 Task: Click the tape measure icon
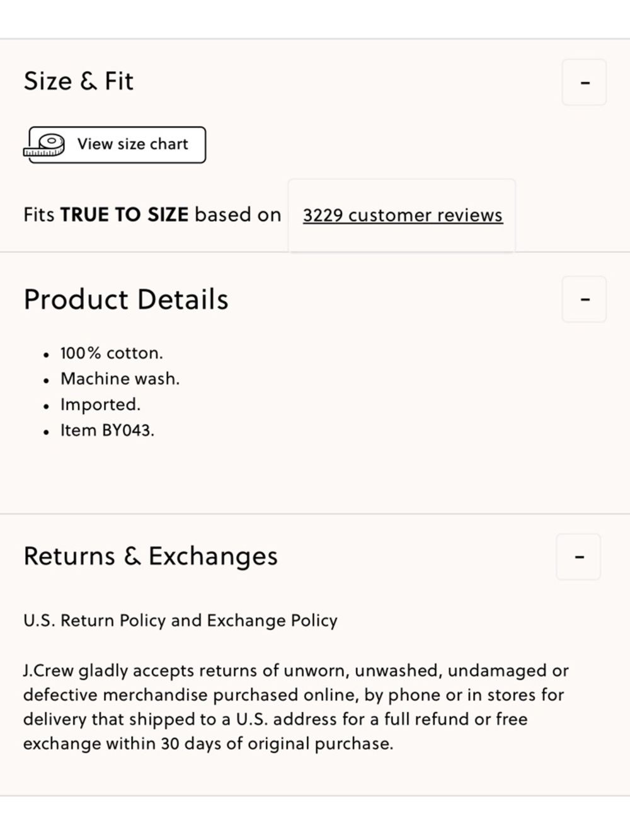[x=44, y=145]
